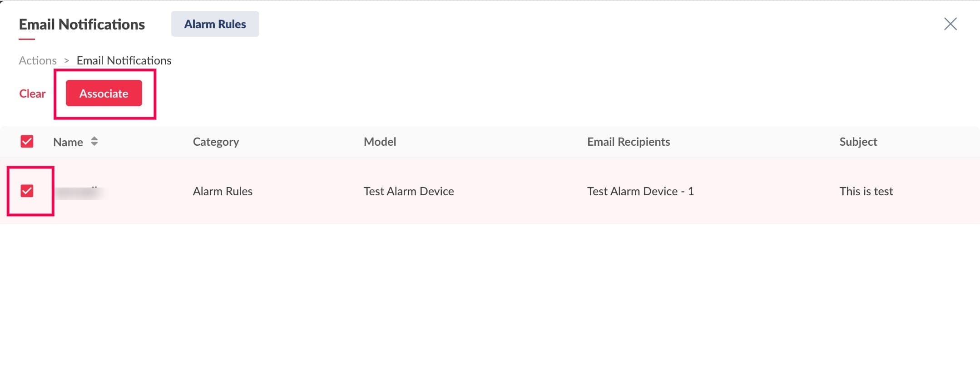Click the 'This is test' subject cell
Image resolution: width=980 pixels, height=385 pixels.
pyautogui.click(x=866, y=191)
